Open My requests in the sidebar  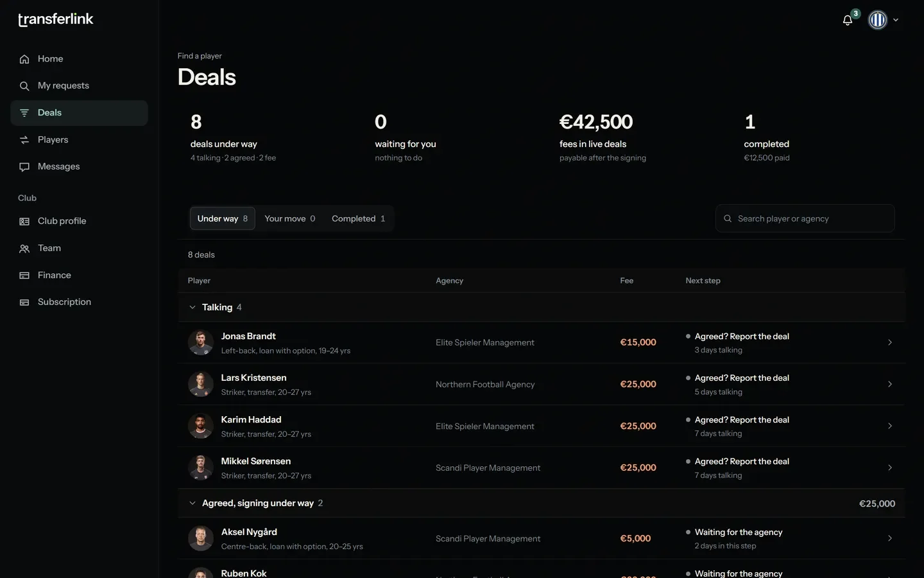79,86
